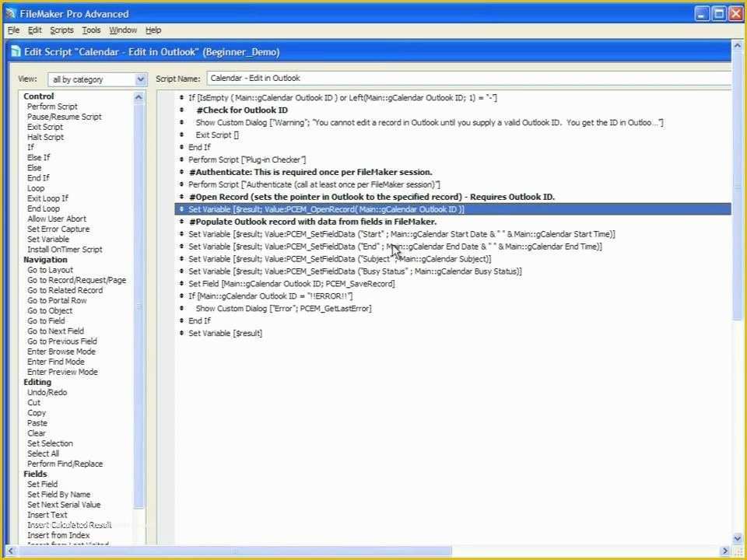This screenshot has width=747, height=560.
Task: Click the Script Name input field
Action: (x=468, y=78)
